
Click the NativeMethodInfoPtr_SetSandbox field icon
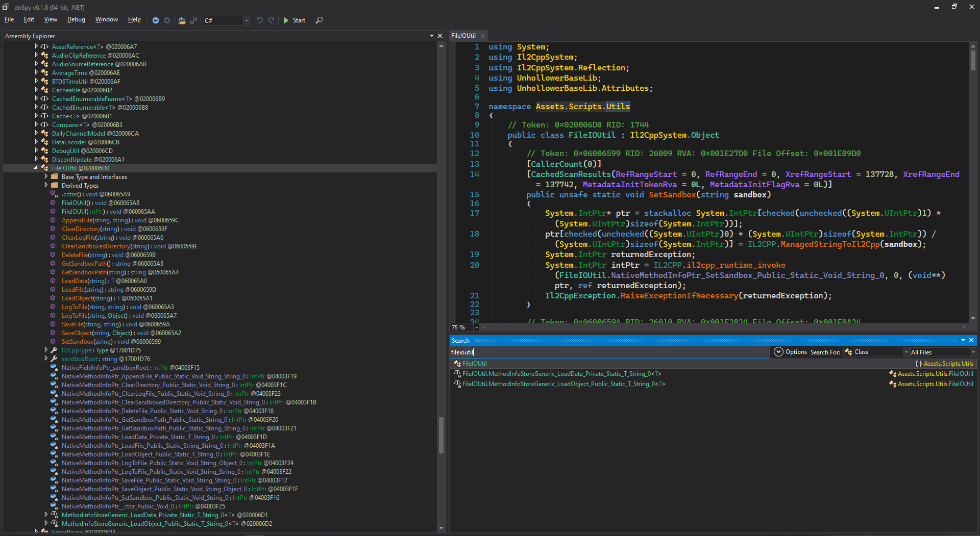tap(54, 497)
